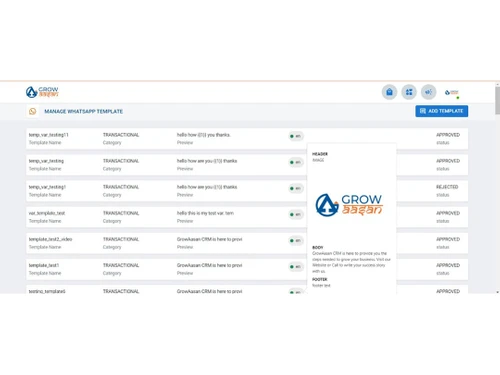Click the en language badge for template_test2_video
Image resolution: width=500 pixels, height=375 pixels.
[296, 240]
